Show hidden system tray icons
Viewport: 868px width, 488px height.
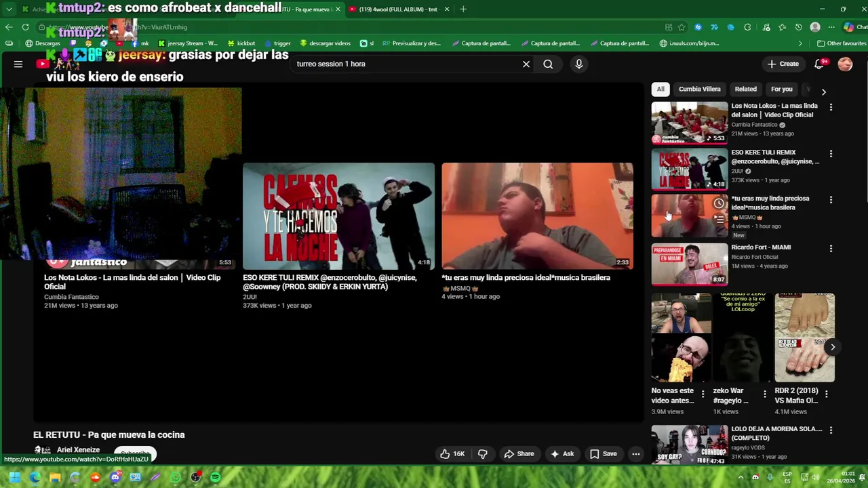pos(741,478)
